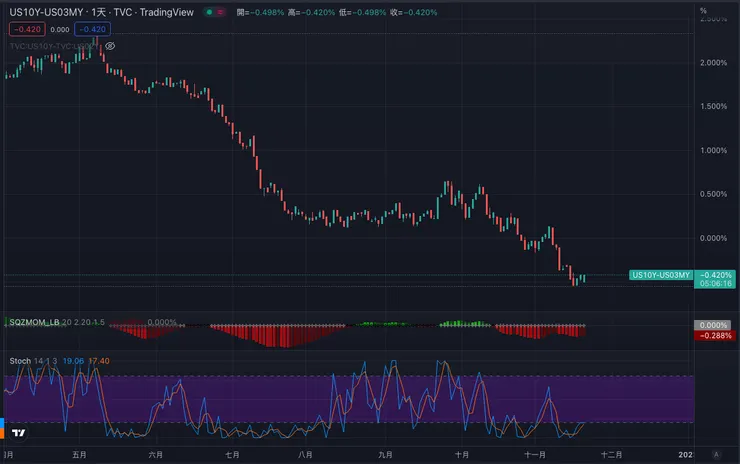This screenshot has height=464, width=740.
Task: Click the red -0.288% momentum axis label
Action: pyautogui.click(x=715, y=336)
